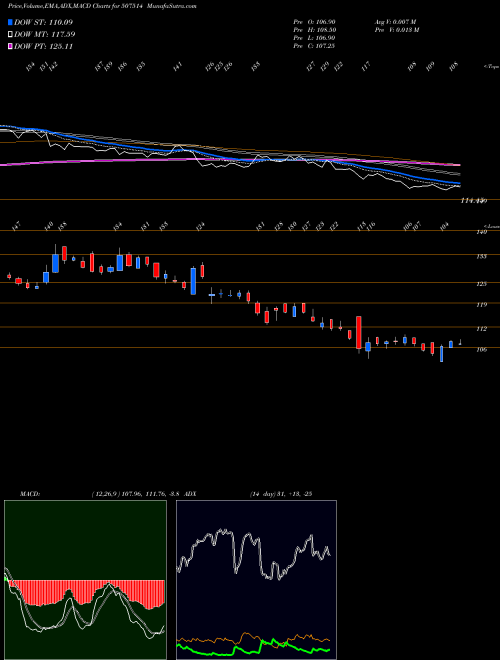Screen dimensions: 500x660
Task: Click the blue DOW ST legend swatch
Action: (x=10, y=22)
